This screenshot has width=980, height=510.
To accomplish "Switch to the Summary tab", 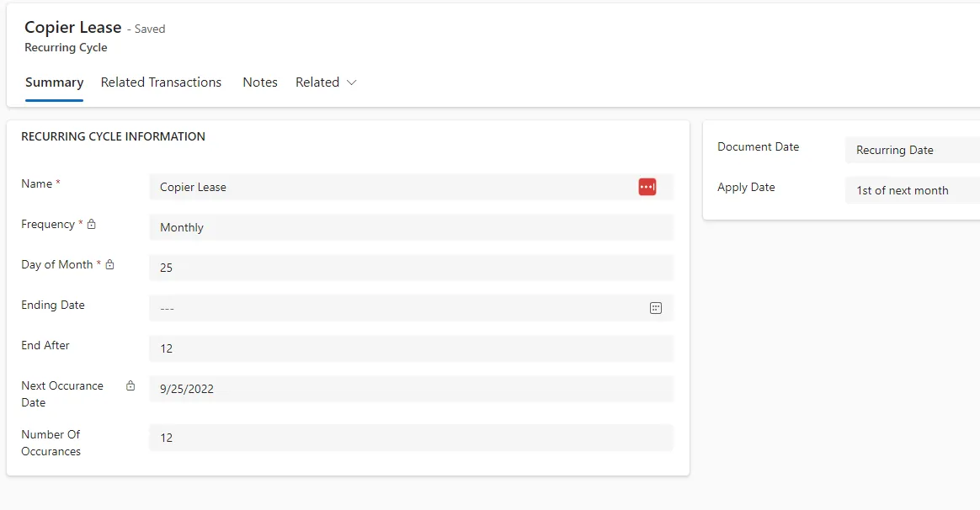I will coord(55,82).
